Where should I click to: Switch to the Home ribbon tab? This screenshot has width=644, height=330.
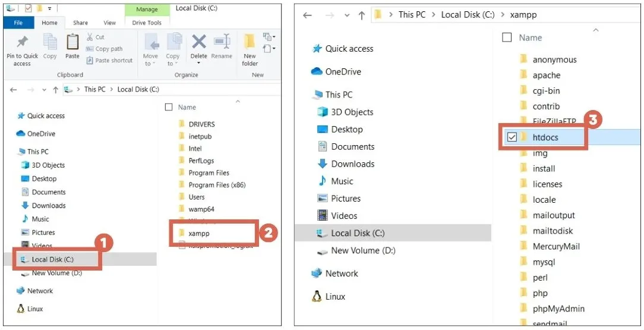coord(49,23)
